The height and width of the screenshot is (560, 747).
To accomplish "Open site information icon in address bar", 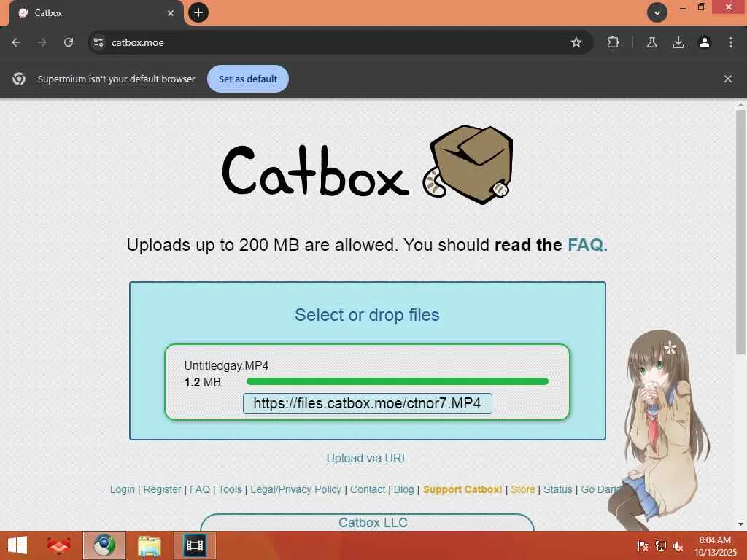I will [x=98, y=42].
